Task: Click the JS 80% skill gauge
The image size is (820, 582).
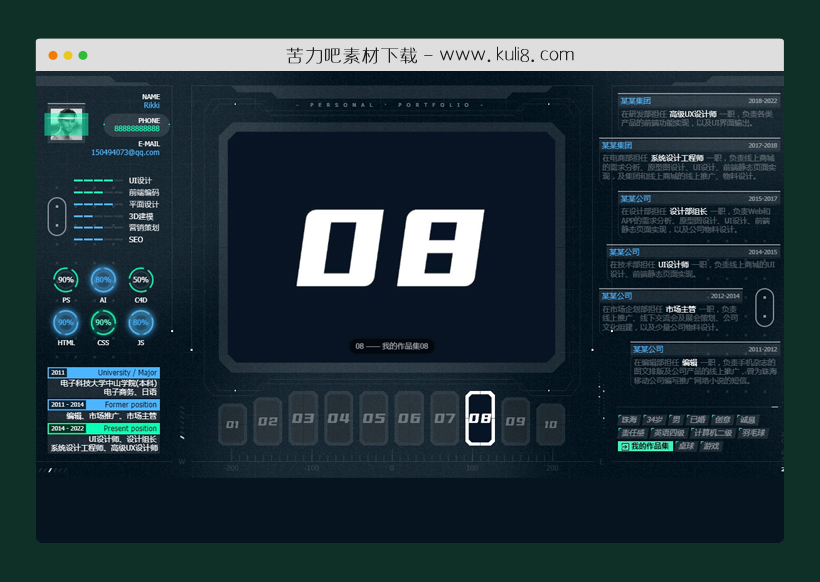Action: click(141, 323)
